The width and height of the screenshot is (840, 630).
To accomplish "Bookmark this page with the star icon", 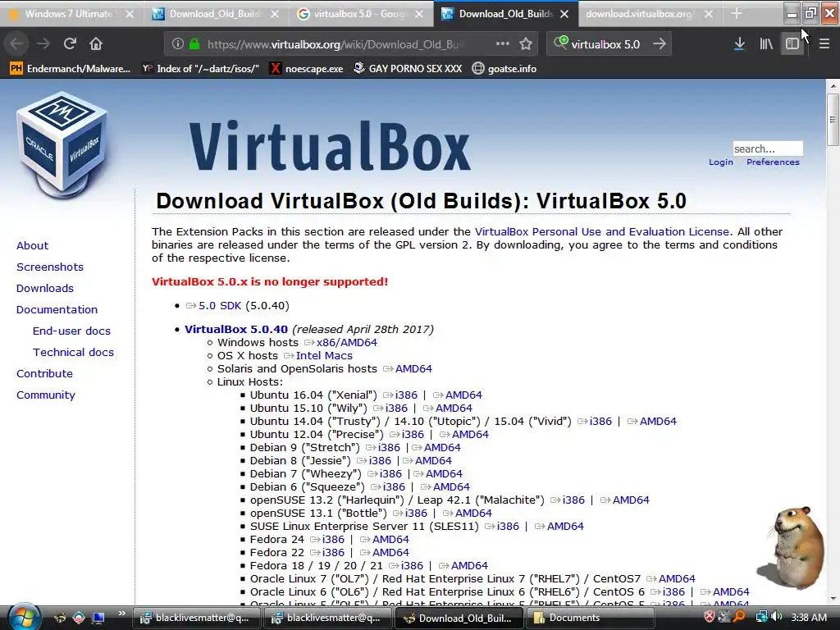I will pos(526,44).
